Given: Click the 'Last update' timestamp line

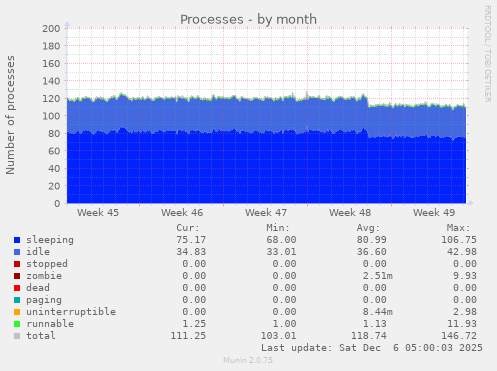Looking at the screenshot, I should point(372,348).
